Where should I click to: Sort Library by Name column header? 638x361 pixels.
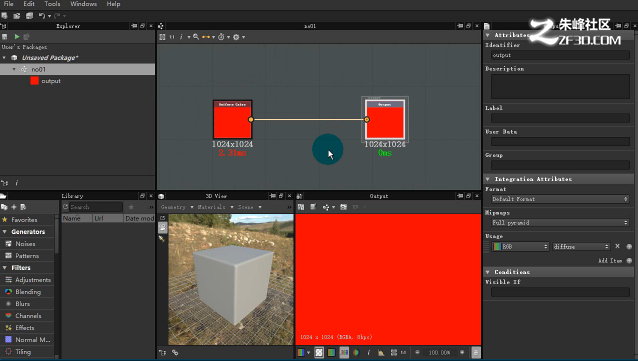[x=77, y=219]
